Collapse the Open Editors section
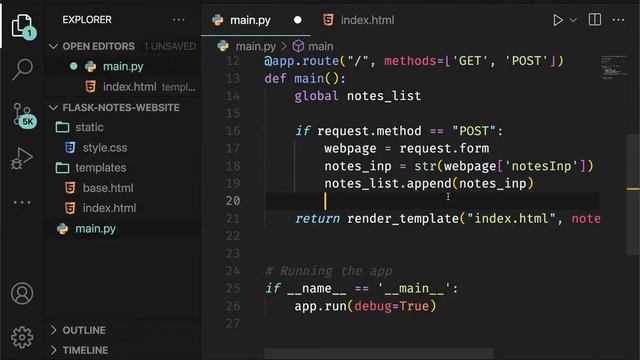 pos(122,46)
